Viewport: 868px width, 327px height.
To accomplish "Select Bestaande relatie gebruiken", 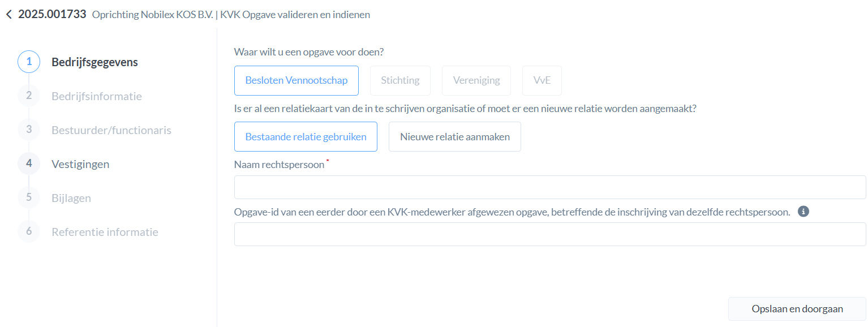I will pos(306,137).
